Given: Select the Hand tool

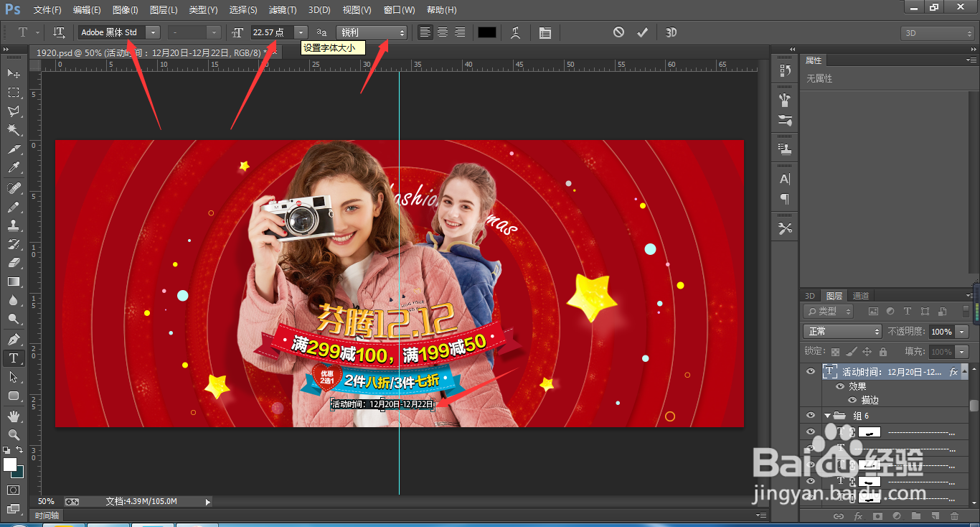Looking at the screenshot, I should (x=13, y=416).
